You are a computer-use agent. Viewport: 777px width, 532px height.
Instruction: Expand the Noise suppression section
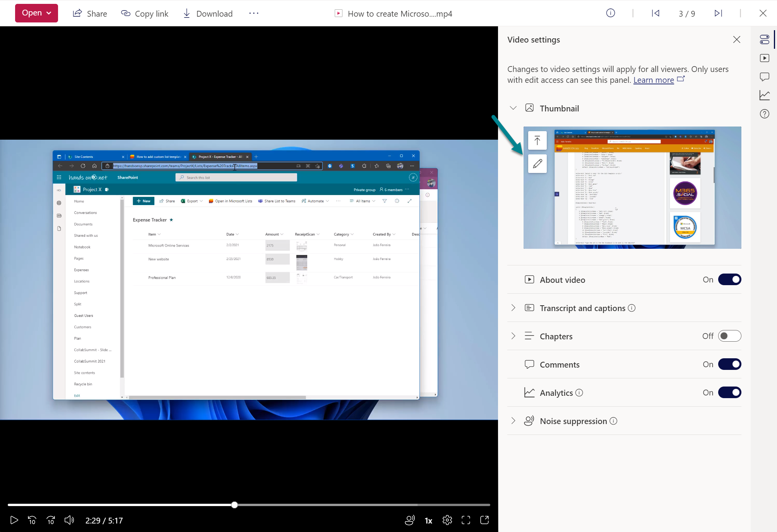point(513,421)
